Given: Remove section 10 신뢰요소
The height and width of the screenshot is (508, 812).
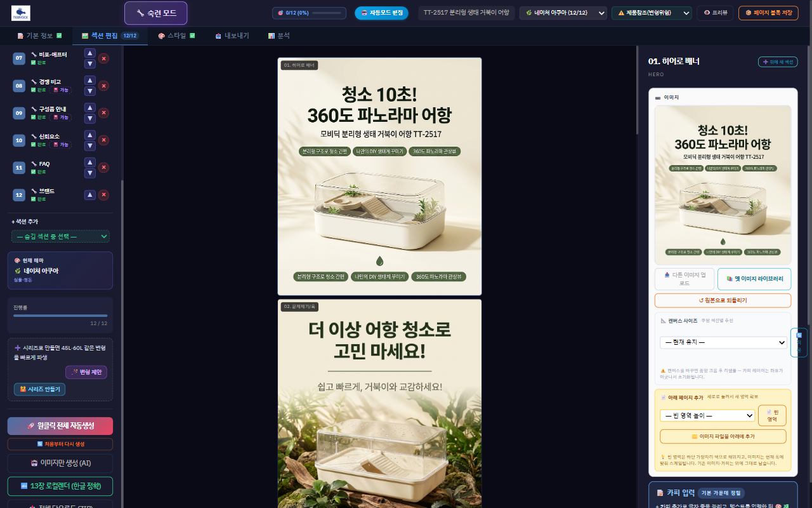Looking at the screenshot, I should [104, 140].
